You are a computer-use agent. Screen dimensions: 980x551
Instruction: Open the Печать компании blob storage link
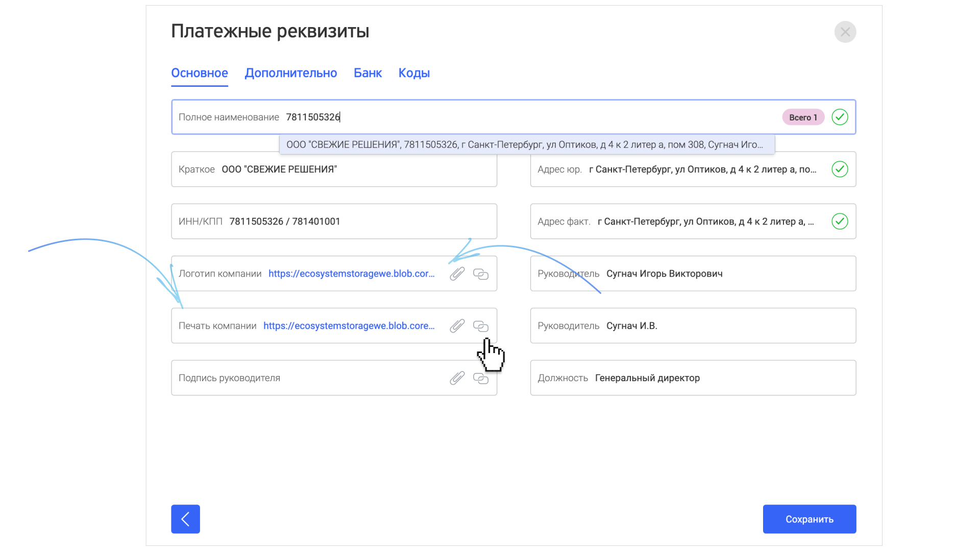point(349,325)
